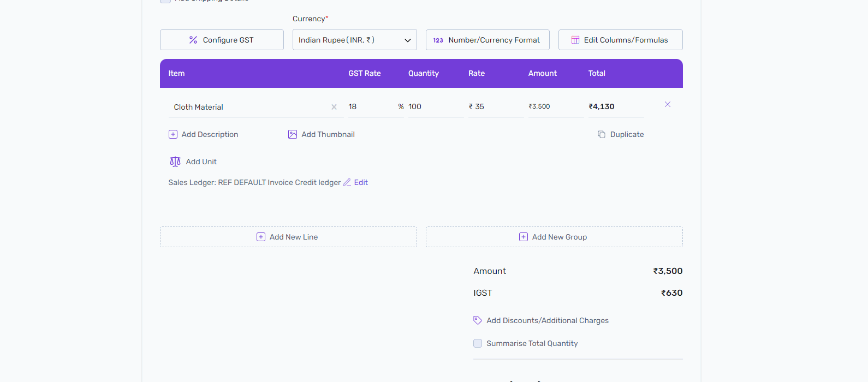Edit the Quantity field showing 100

coord(436,106)
